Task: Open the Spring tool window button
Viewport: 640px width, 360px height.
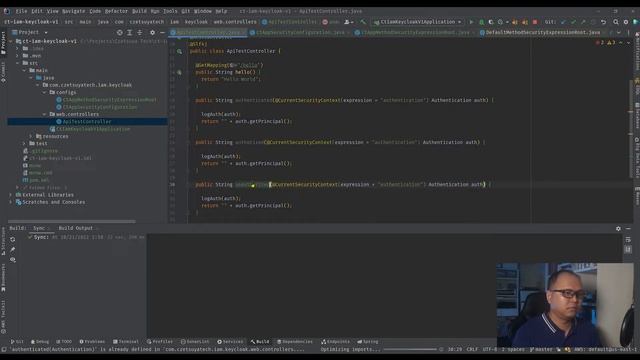Action: tap(368, 342)
